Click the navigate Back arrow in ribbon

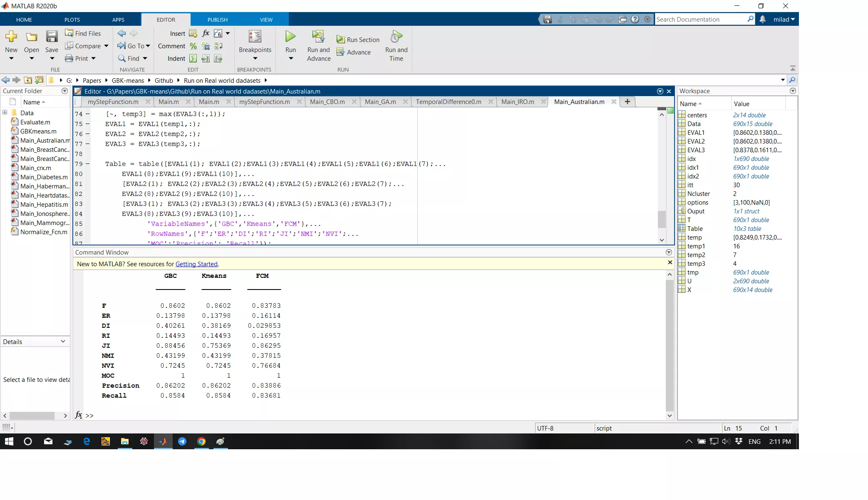pyautogui.click(x=122, y=33)
